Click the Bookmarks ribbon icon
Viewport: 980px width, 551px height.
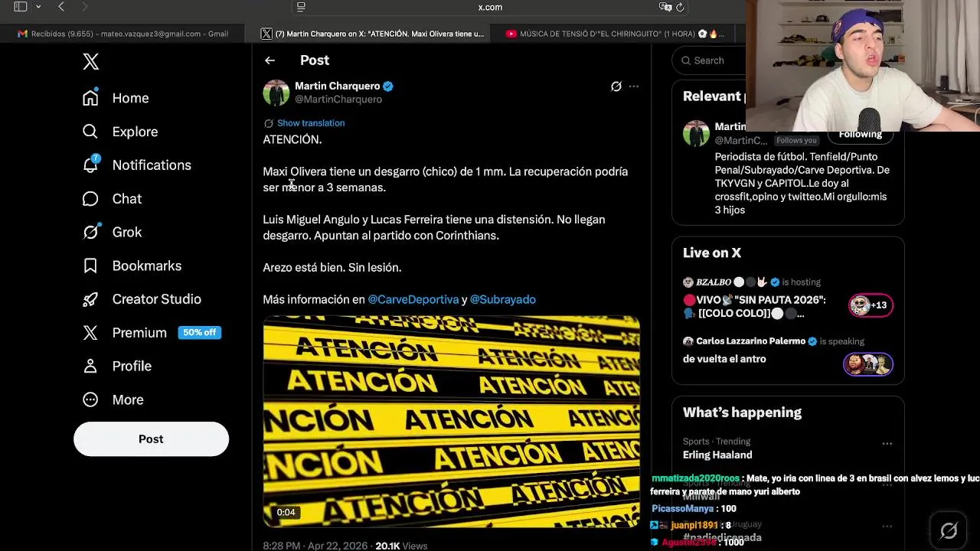(90, 266)
